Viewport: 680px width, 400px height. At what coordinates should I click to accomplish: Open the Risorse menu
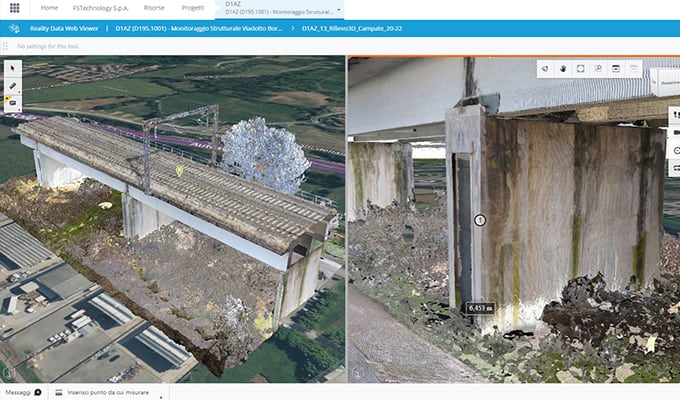tap(154, 8)
